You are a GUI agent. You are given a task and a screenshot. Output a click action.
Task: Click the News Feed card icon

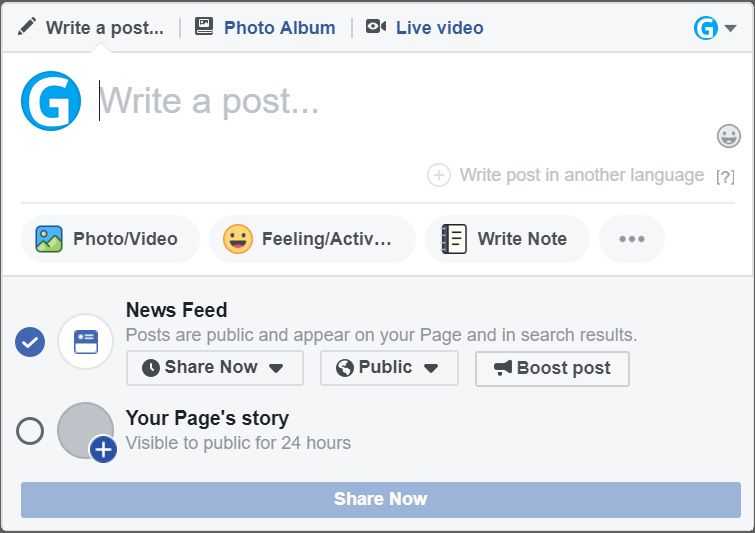click(x=86, y=342)
